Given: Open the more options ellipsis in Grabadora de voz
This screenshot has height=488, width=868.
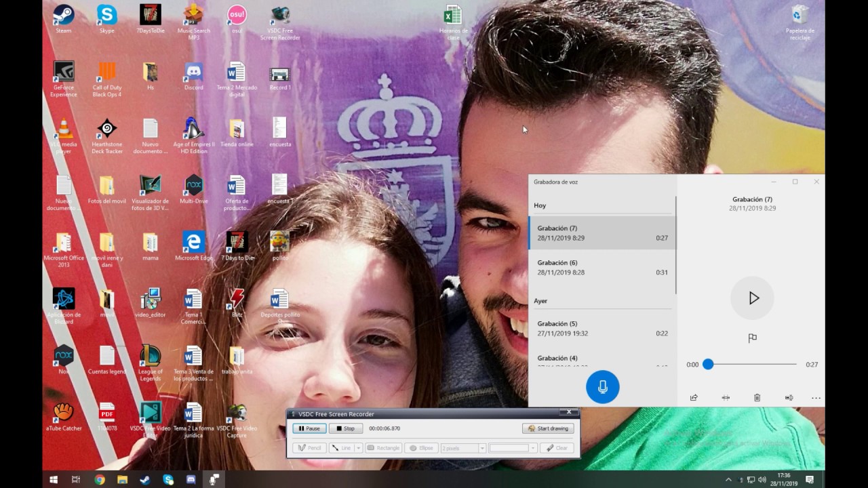Looking at the screenshot, I should pos(816,398).
